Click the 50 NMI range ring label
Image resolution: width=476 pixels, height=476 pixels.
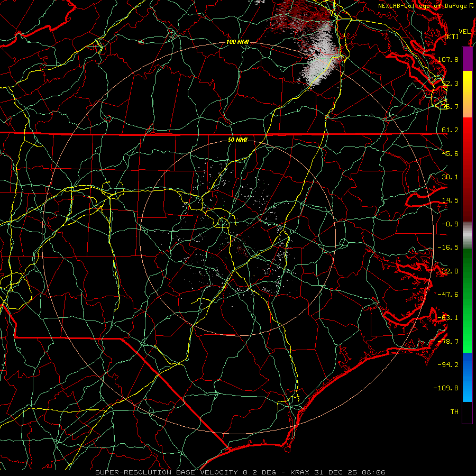[237, 140]
